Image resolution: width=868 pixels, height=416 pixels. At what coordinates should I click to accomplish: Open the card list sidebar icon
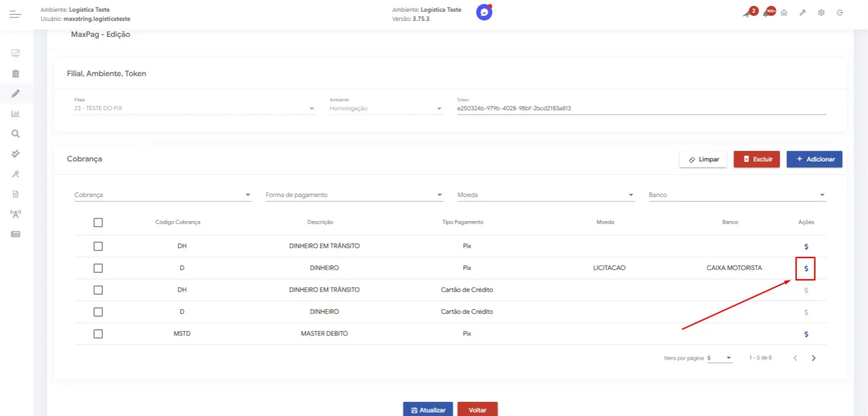coord(16,234)
